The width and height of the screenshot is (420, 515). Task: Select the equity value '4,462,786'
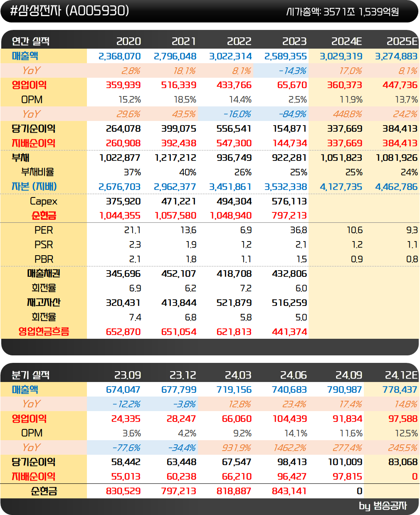(396, 187)
